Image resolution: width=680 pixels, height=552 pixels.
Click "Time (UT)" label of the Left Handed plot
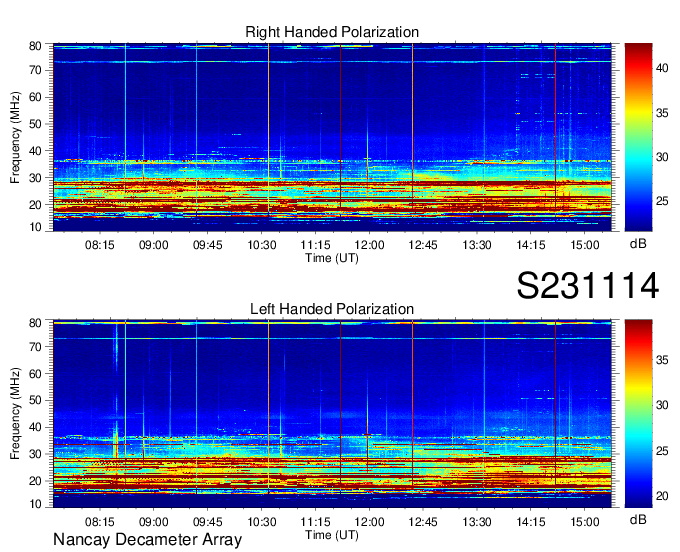coord(332,535)
